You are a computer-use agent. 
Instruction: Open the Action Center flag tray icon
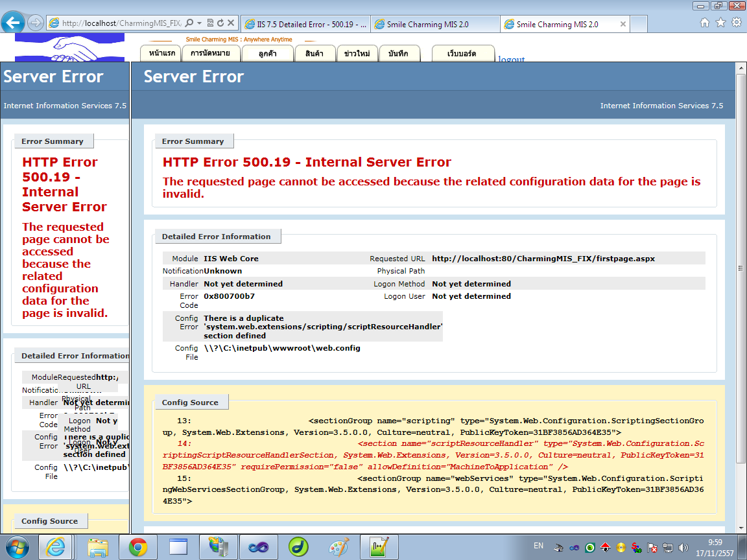[x=652, y=548]
